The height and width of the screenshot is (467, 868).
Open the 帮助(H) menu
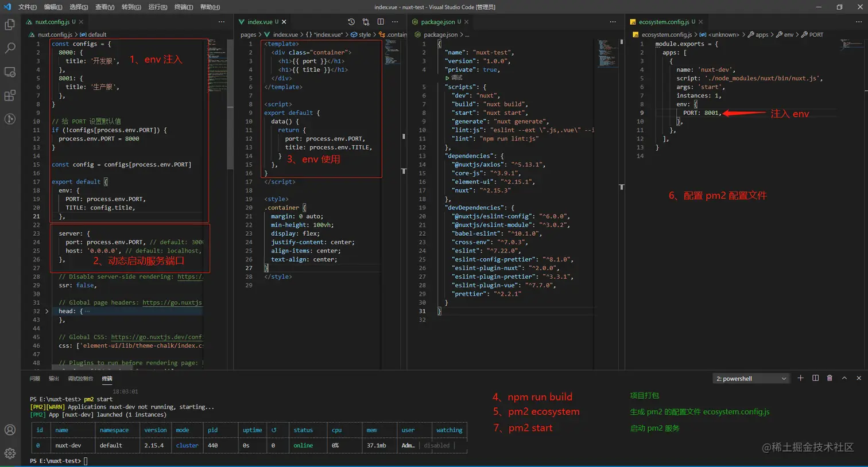[x=210, y=7]
